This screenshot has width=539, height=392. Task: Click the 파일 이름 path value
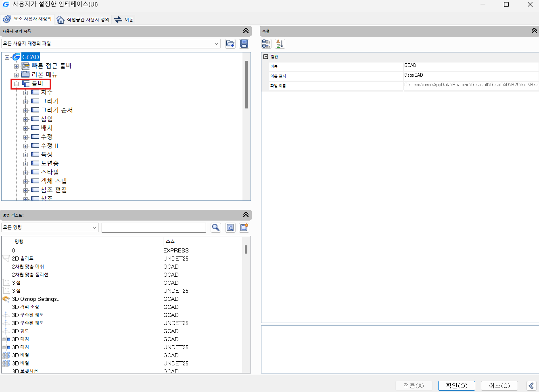471,85
